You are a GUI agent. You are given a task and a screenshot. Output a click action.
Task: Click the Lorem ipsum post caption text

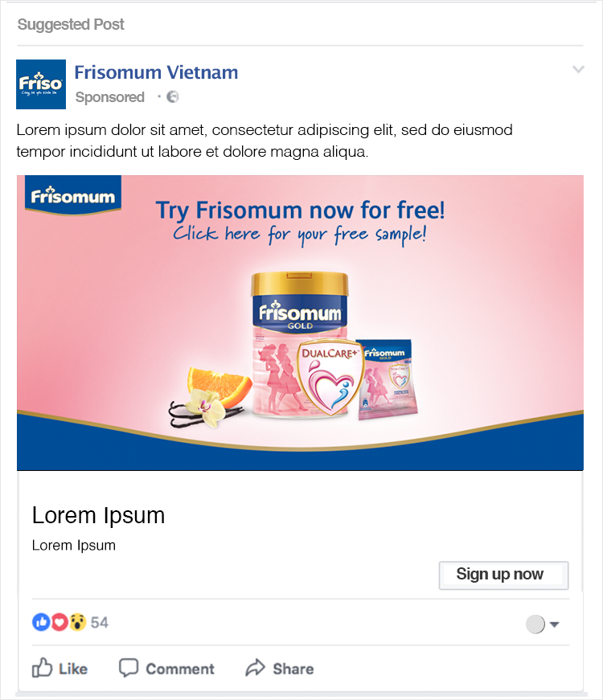(265, 141)
